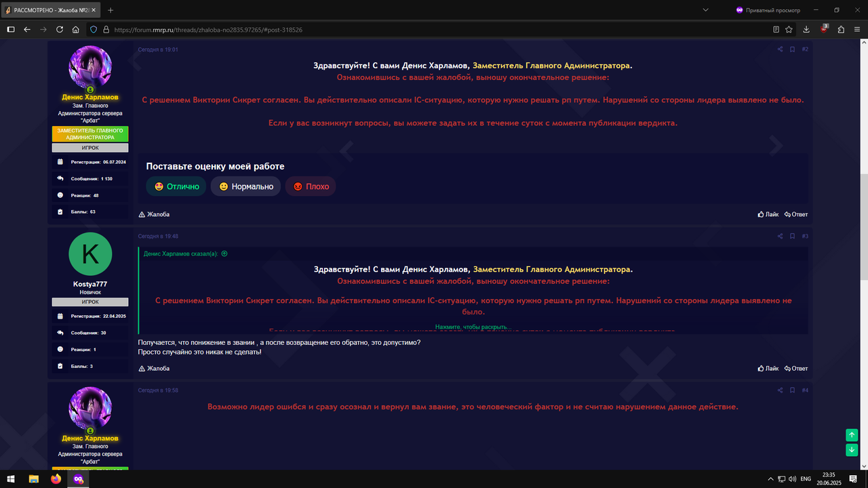
Task: Click the green scroll-to-top arrow button
Action: click(x=852, y=434)
